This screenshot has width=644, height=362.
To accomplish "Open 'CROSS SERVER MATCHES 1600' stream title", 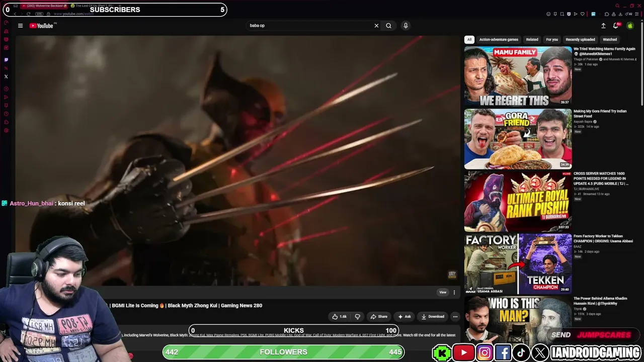I will (x=601, y=178).
